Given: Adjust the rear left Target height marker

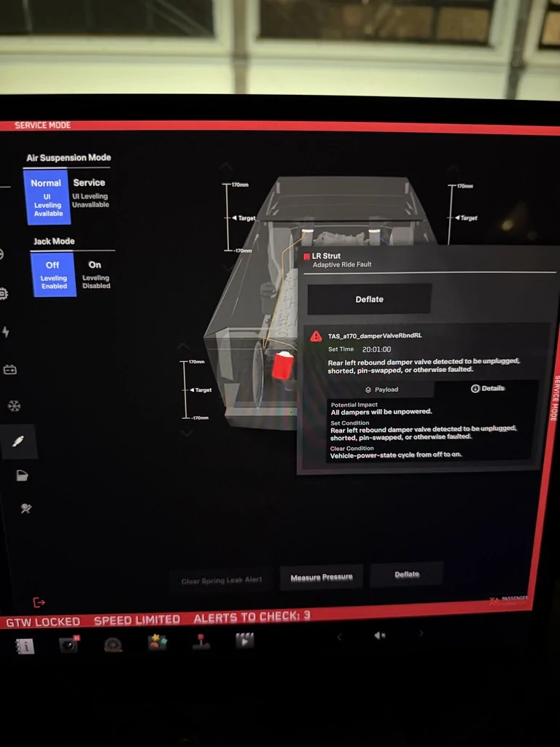Looking at the screenshot, I should pos(201,390).
